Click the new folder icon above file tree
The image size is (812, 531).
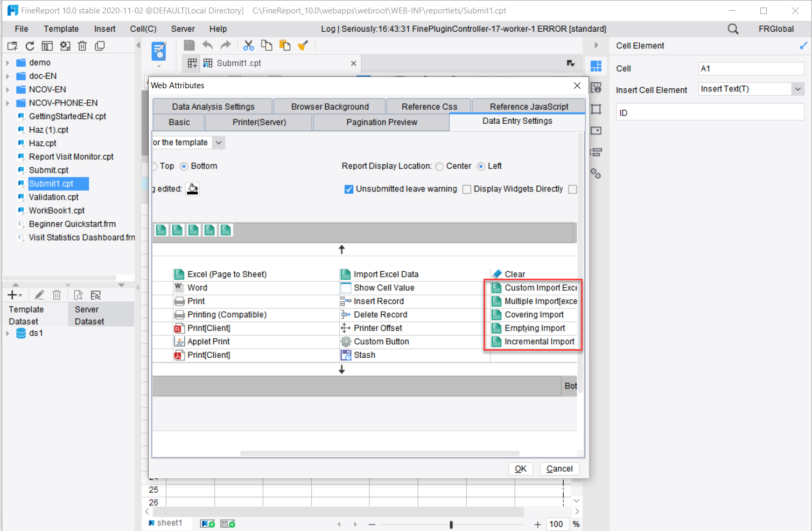12,46
